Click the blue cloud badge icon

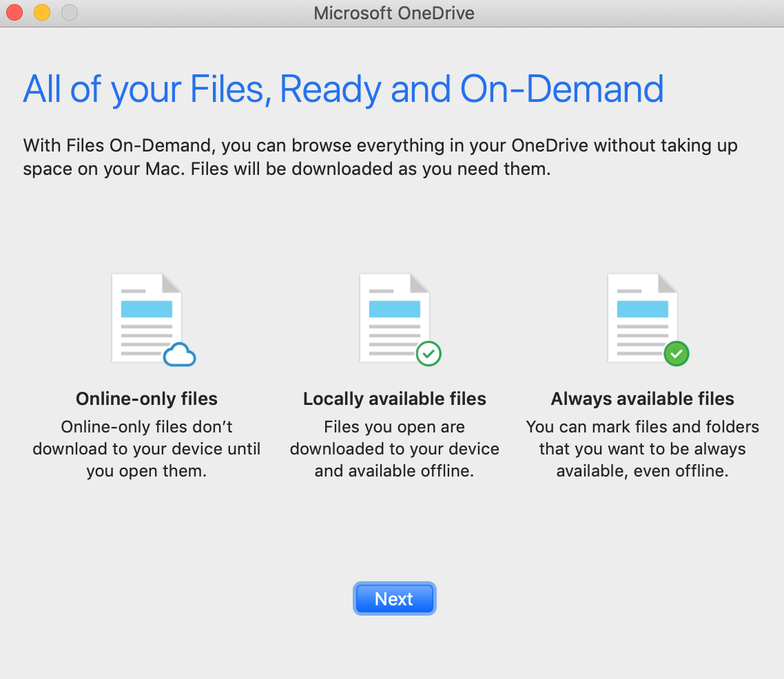point(180,354)
